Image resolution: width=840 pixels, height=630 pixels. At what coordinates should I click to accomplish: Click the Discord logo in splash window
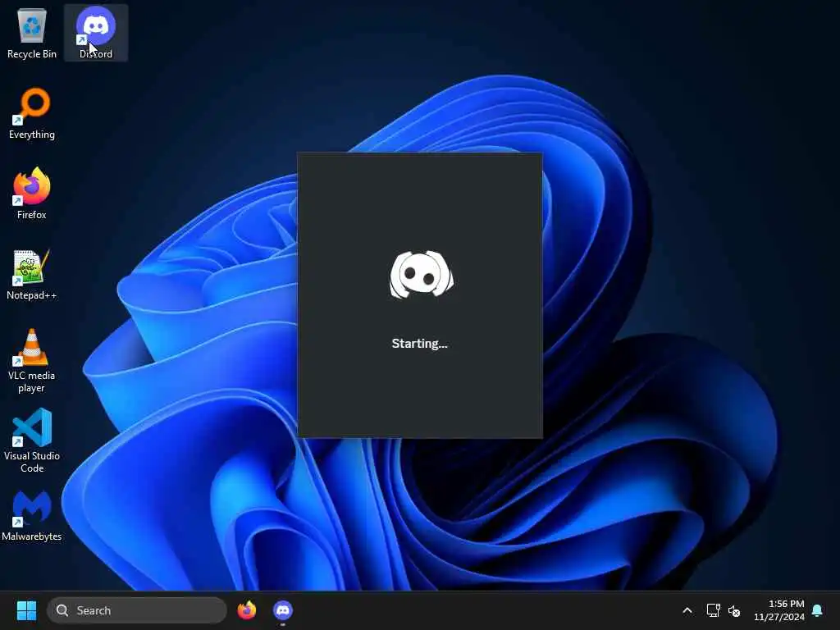421,274
